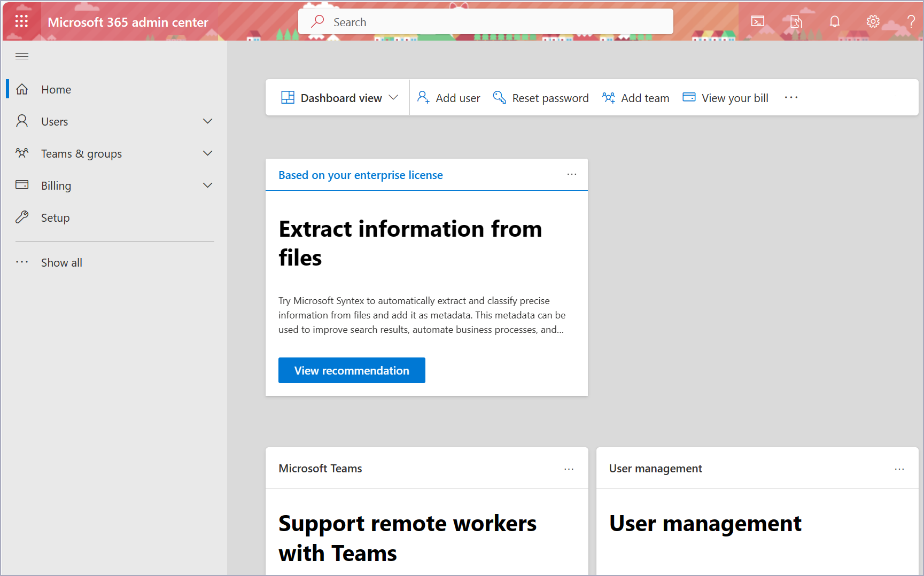Click the View recommendation button
Viewport: 924px width, 576px height.
tap(352, 370)
